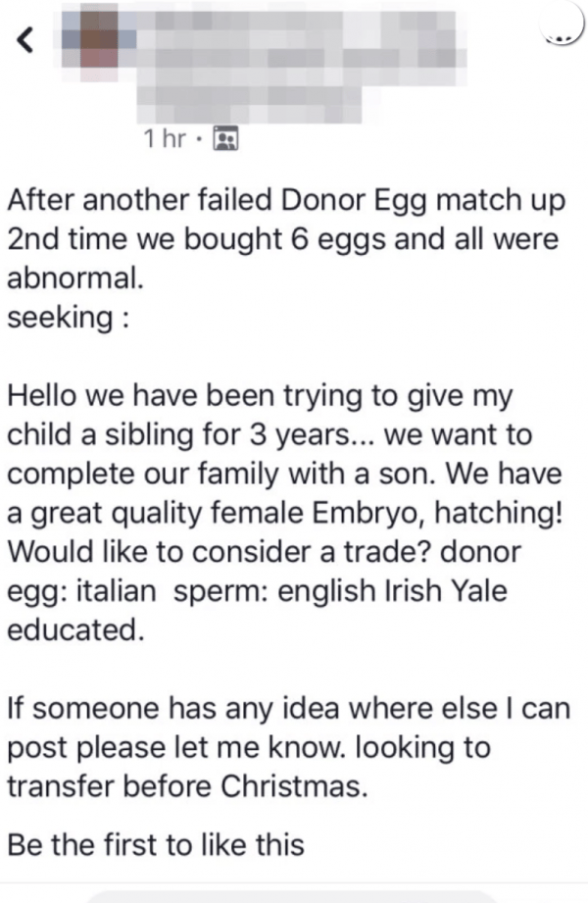The height and width of the screenshot is (903, 588).
Task: Go back using the left chevron arrow
Action: [24, 40]
